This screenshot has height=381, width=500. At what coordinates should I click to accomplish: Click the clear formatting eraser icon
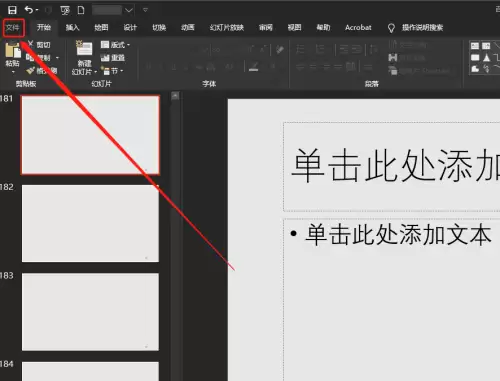point(280,50)
